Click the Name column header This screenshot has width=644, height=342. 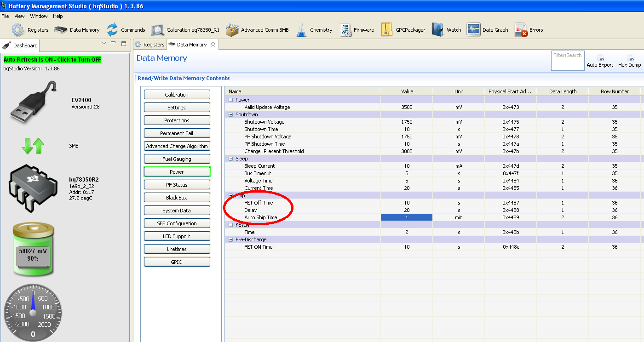pos(303,91)
